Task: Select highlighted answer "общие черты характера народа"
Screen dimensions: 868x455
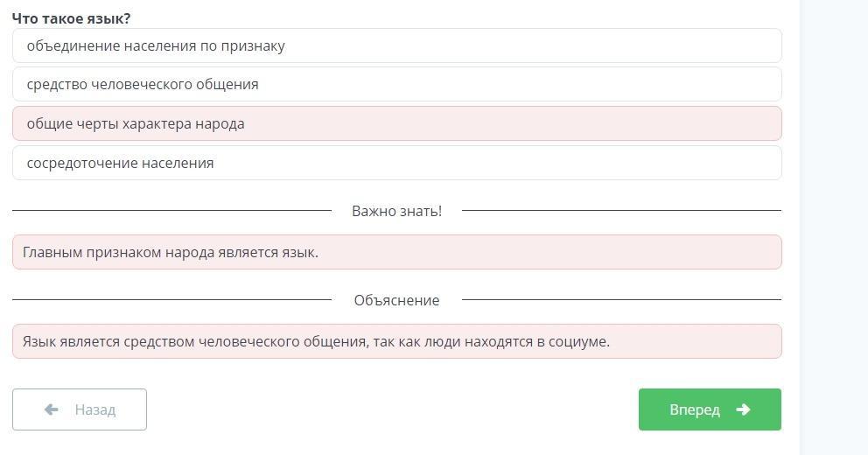Action: point(396,123)
